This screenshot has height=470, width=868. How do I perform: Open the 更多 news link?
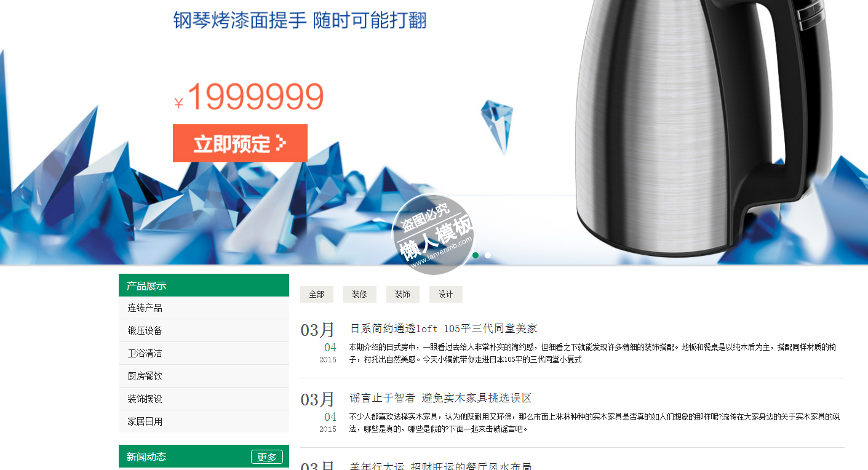coord(267,456)
